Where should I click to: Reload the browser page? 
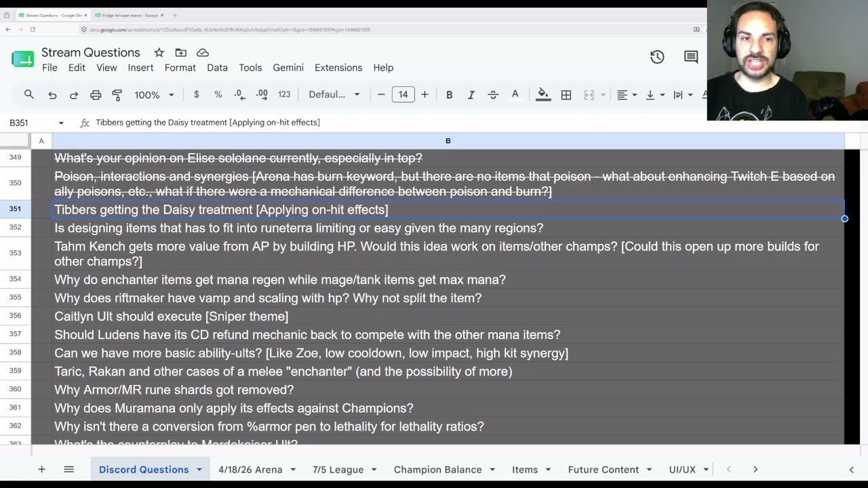click(x=33, y=29)
